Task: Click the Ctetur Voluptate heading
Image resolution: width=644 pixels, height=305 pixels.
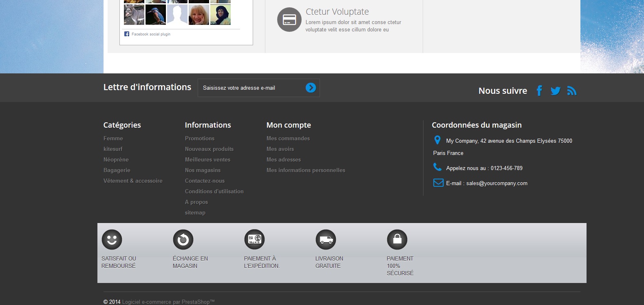Action: (x=337, y=12)
